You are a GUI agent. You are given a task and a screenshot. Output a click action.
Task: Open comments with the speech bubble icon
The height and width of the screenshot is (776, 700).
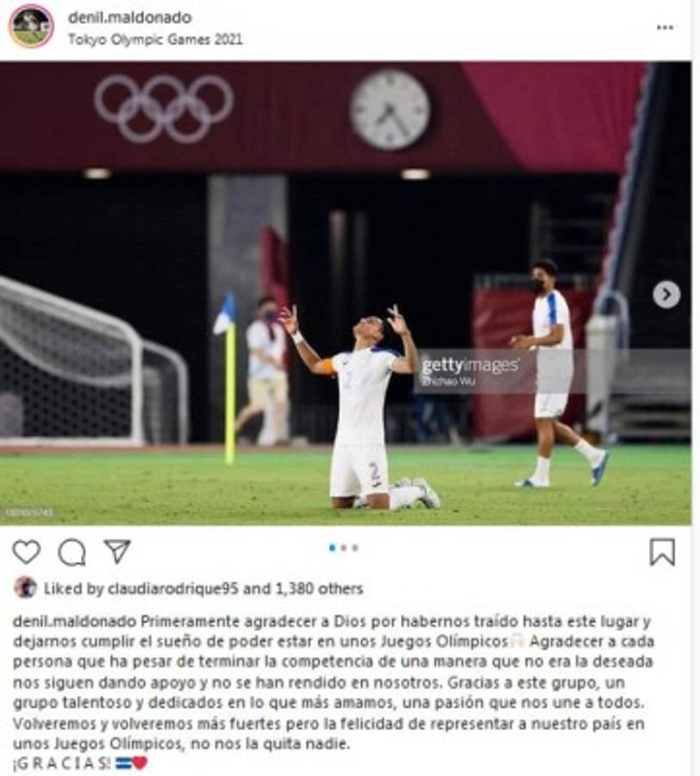pos(72,553)
